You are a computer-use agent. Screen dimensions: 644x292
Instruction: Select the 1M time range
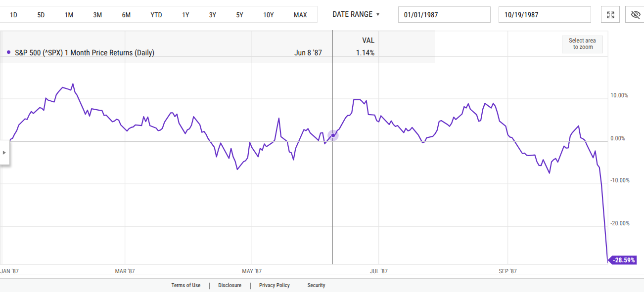(69, 15)
